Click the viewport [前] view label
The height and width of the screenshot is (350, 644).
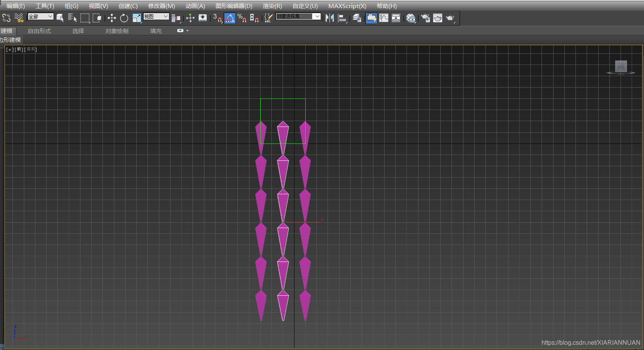(19, 49)
